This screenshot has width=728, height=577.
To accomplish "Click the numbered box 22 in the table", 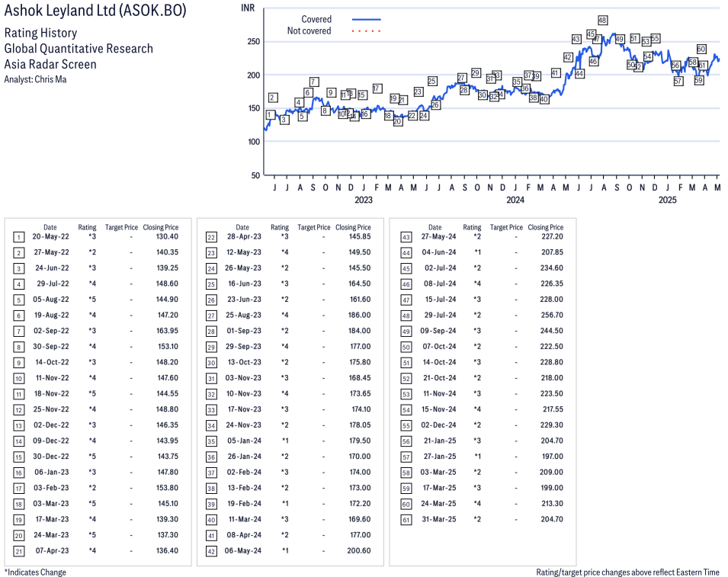I will (211, 238).
